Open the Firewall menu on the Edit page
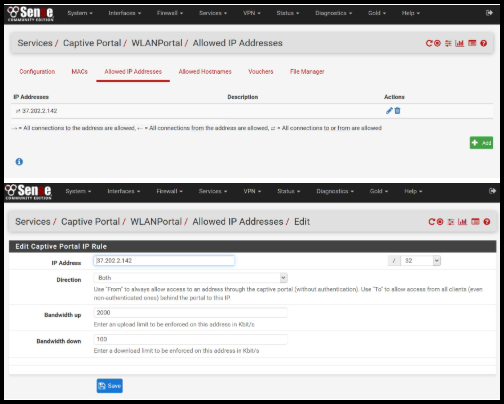Image resolution: width=504 pixels, height=404 pixels. coord(169,191)
